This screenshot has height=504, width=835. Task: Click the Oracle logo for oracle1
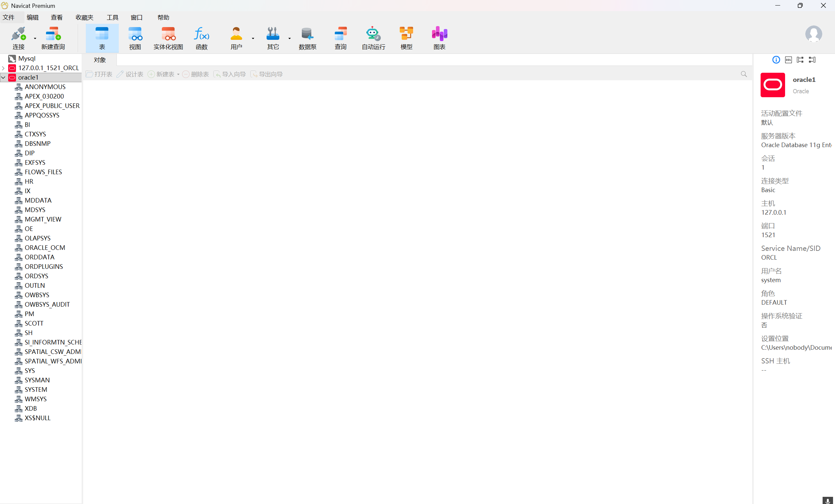773,85
